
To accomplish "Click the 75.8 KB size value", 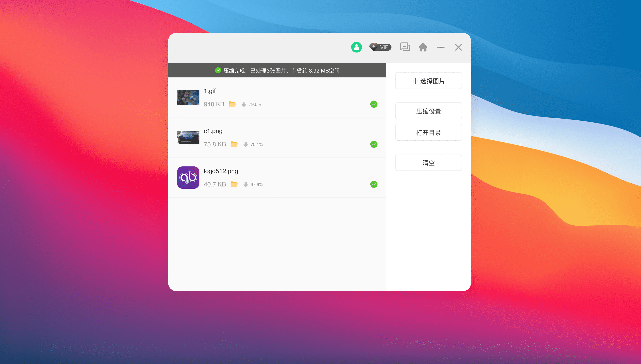I will (x=215, y=144).
